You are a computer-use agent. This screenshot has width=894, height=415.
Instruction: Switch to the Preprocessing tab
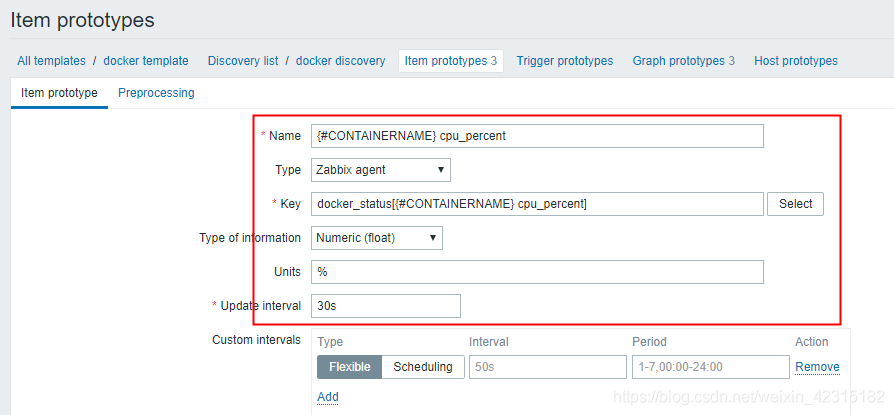[156, 93]
